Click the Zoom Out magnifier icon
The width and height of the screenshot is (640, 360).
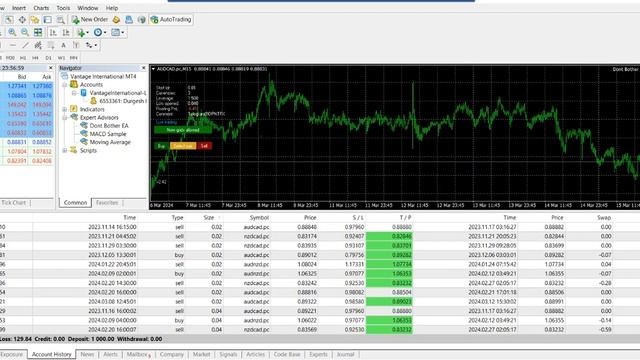[x=25, y=32]
